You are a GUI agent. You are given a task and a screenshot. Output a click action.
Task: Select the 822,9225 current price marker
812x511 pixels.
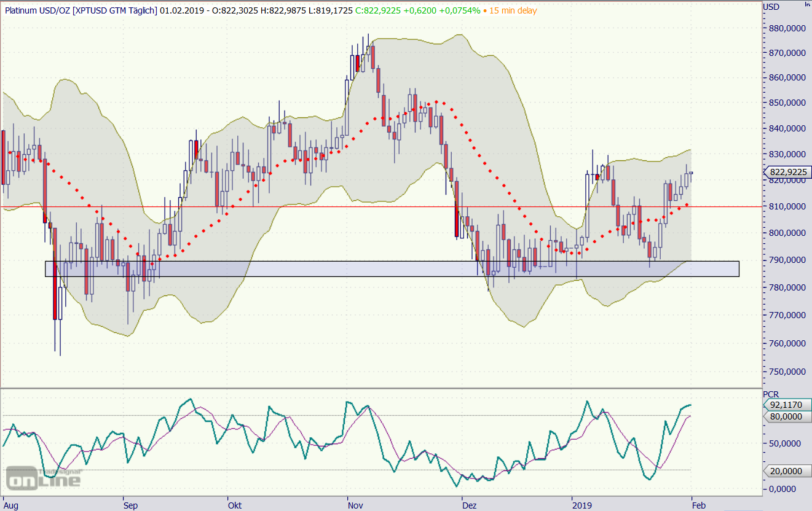pos(786,173)
